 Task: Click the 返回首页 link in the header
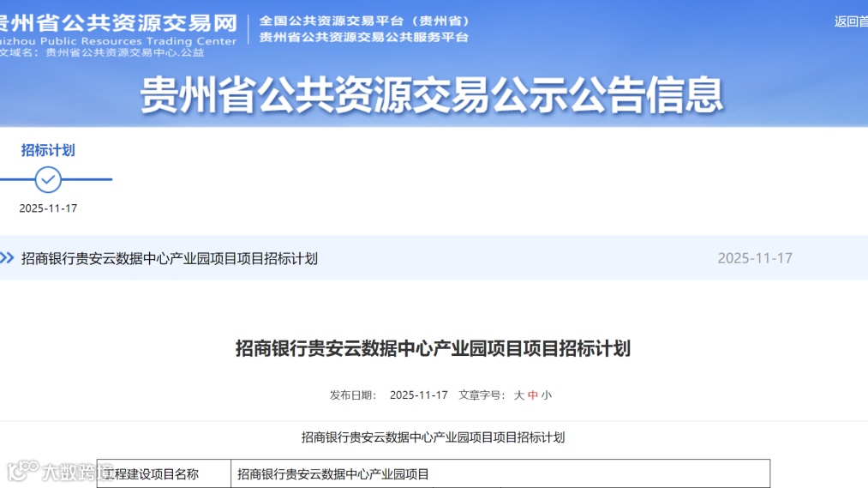click(851, 21)
